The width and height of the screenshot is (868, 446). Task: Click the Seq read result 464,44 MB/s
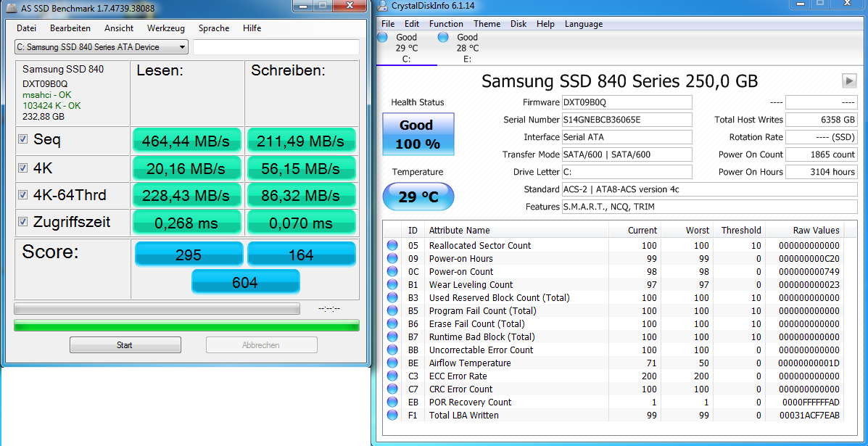pyautogui.click(x=186, y=141)
